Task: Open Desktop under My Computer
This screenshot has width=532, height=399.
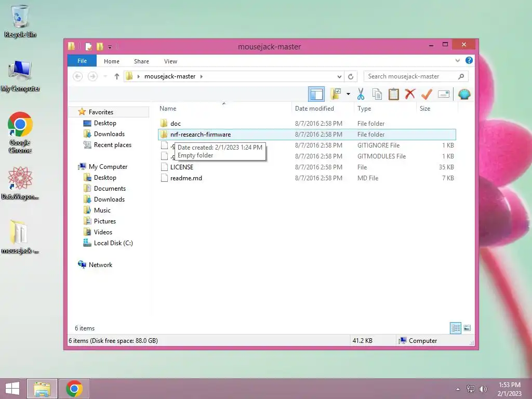Action: pos(105,178)
